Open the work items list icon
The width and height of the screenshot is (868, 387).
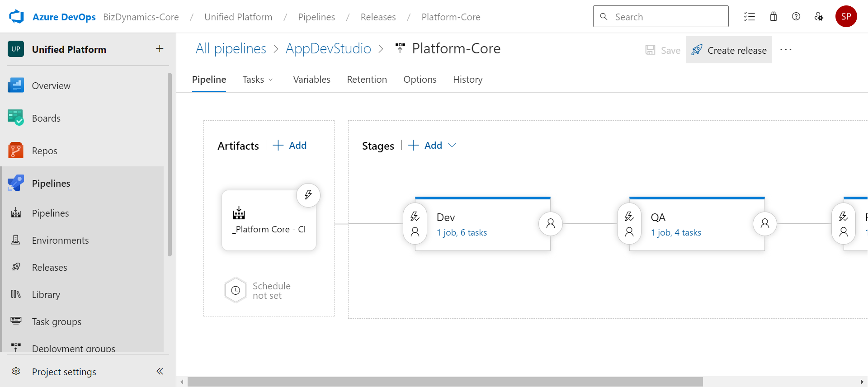(750, 17)
